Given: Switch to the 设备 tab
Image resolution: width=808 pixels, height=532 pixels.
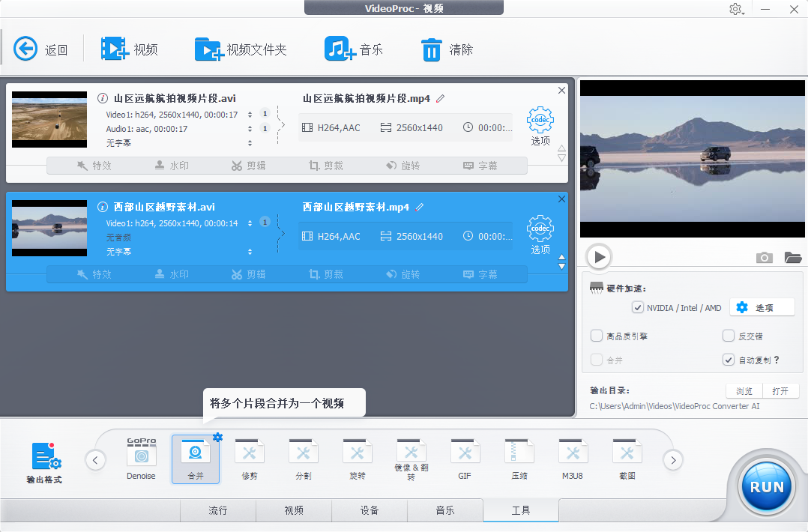Looking at the screenshot, I should pos(370,510).
